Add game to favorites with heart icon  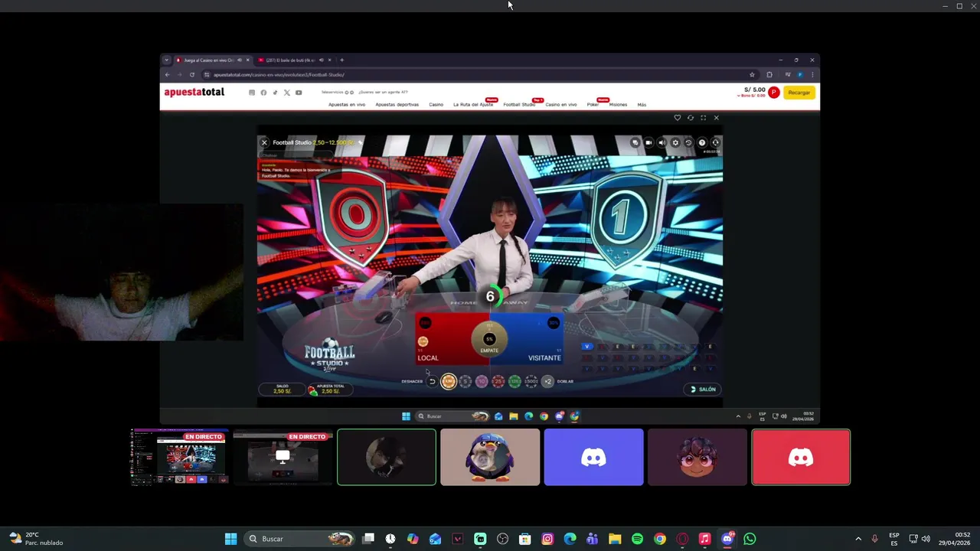(677, 118)
